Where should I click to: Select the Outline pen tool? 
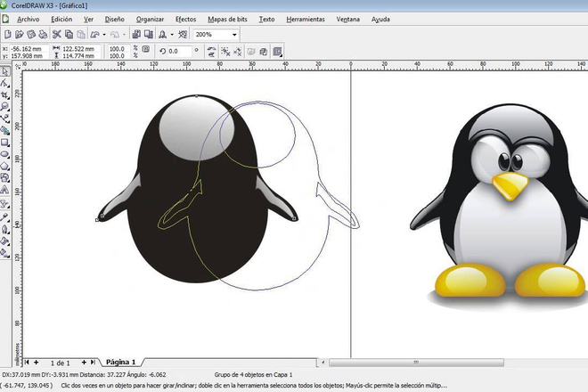4,229
